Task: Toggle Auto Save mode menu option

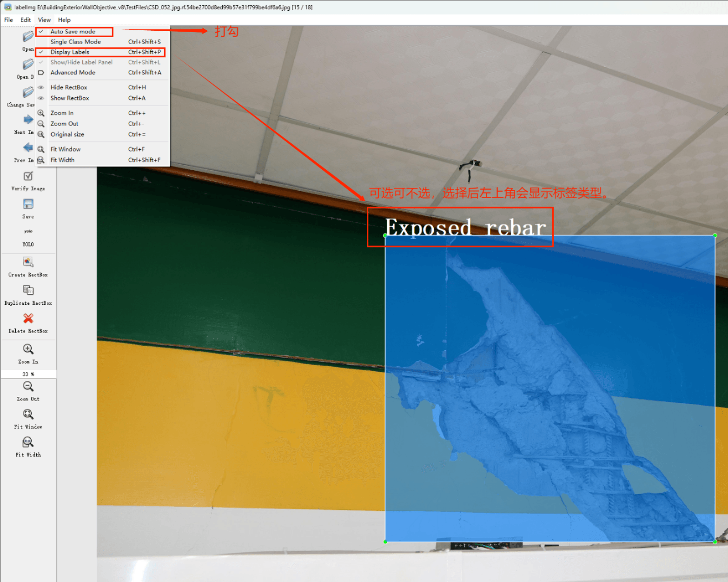Action: (73, 32)
